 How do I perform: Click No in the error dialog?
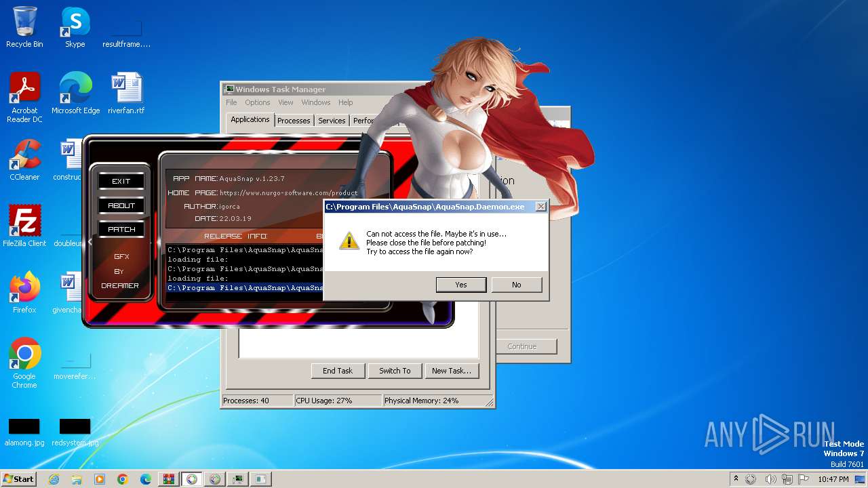tap(517, 285)
